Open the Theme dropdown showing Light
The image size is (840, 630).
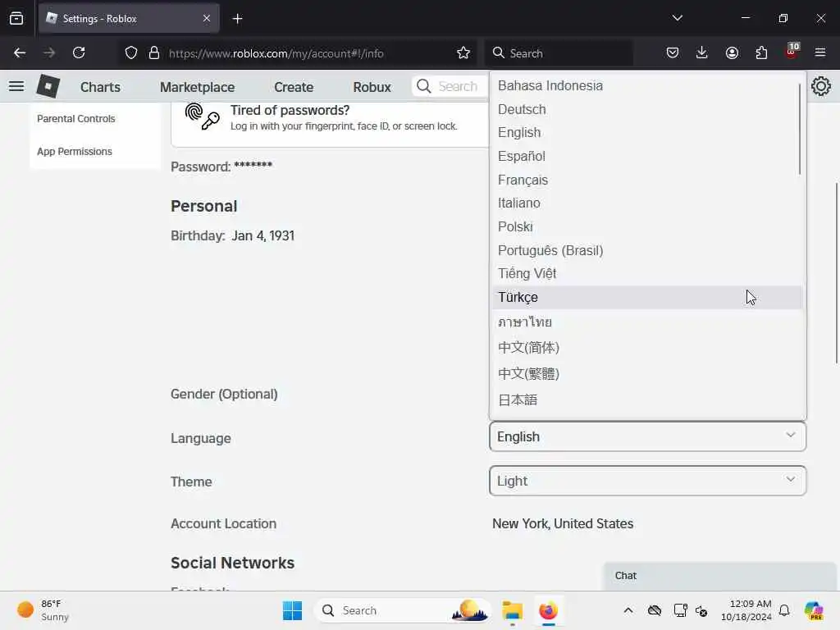click(647, 481)
